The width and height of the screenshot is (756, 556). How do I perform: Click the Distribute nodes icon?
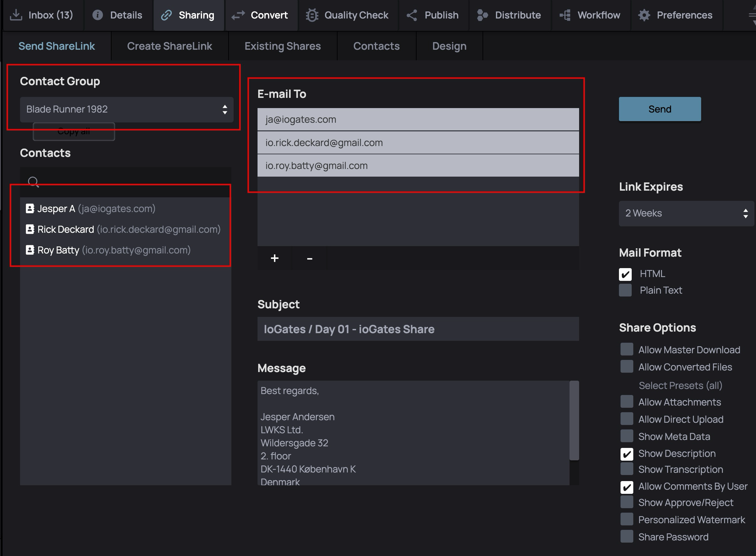pos(482,15)
